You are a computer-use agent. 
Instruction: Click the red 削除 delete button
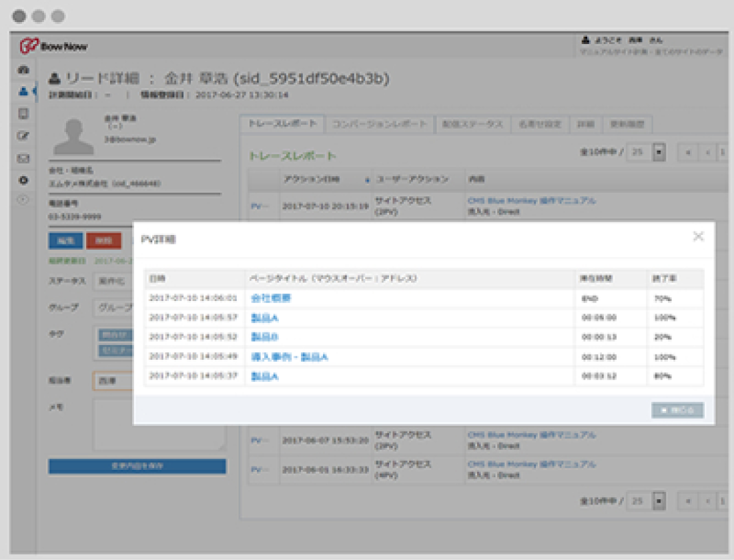click(x=103, y=241)
